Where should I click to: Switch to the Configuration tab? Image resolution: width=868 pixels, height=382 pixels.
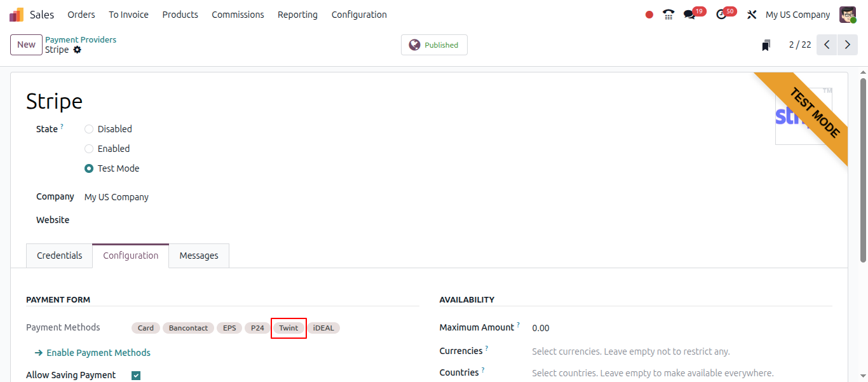tap(131, 256)
